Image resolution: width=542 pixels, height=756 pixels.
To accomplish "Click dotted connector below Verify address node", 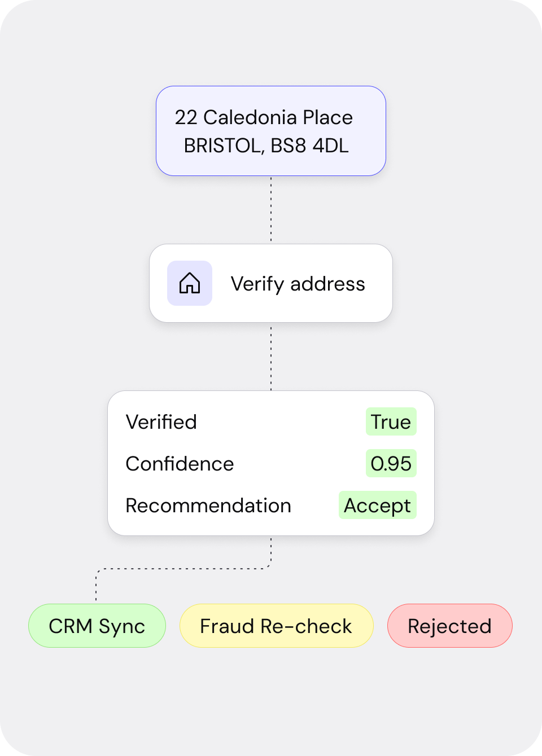I will click(x=271, y=357).
